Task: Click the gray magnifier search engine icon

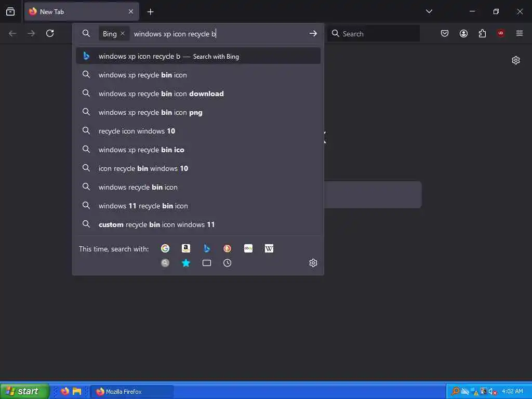Action: click(x=165, y=263)
